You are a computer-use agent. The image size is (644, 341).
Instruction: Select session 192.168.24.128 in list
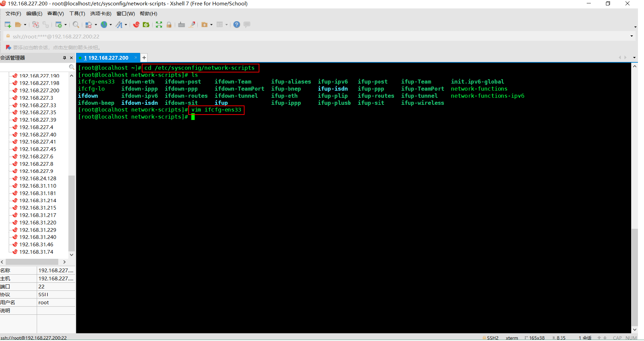tap(38, 178)
